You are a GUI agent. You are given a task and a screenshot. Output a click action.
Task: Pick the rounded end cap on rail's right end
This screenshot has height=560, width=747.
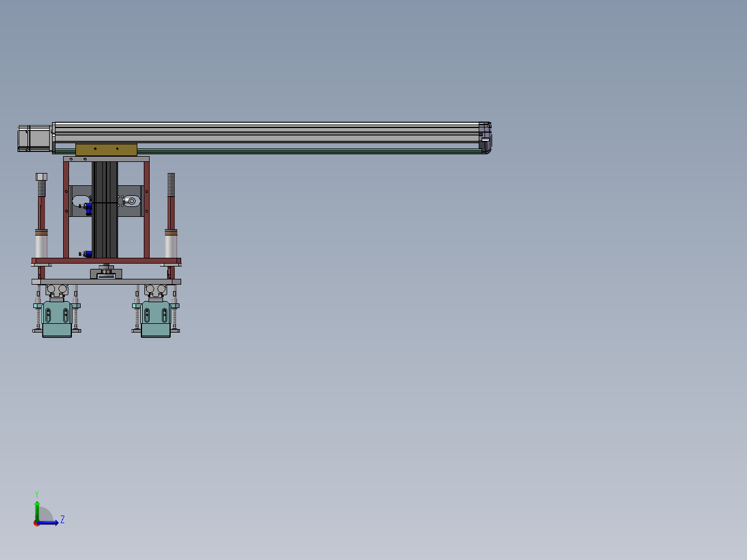(x=485, y=138)
